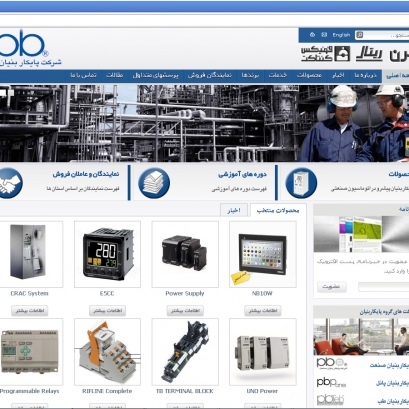
Task: Open the CRAC System product image
Action: pos(30,254)
